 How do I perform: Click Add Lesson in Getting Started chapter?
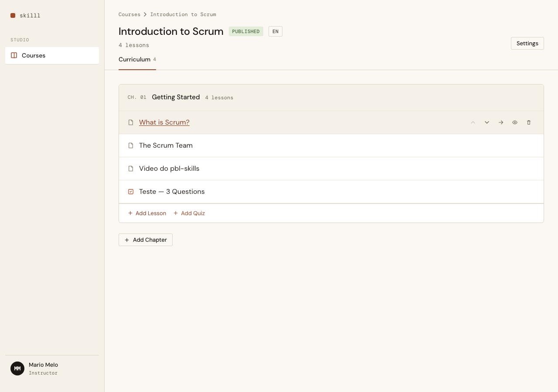tap(147, 213)
